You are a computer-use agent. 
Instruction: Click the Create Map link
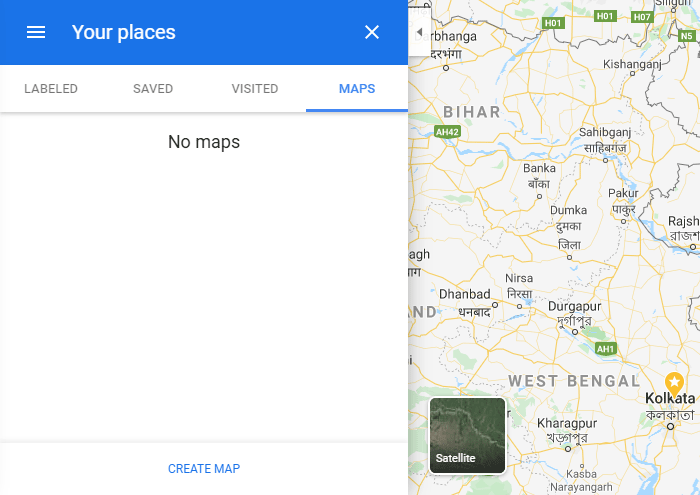tap(204, 468)
